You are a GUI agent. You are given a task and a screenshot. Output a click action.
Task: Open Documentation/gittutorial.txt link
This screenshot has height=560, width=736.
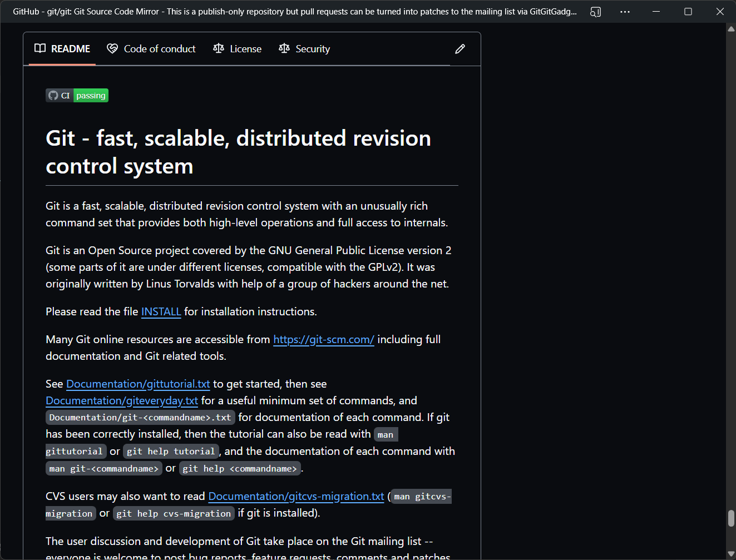tap(138, 384)
